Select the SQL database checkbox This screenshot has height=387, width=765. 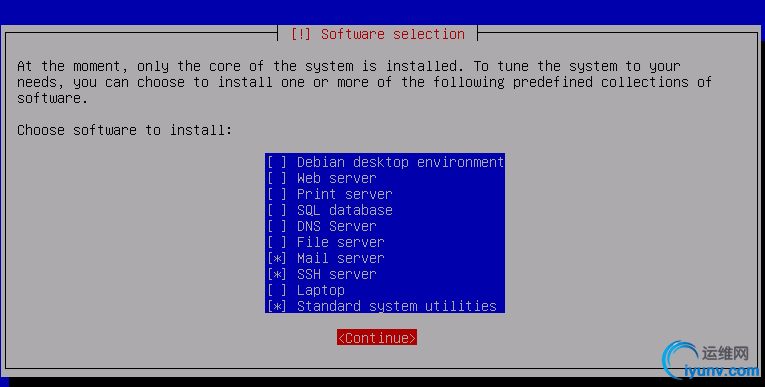click(x=277, y=210)
